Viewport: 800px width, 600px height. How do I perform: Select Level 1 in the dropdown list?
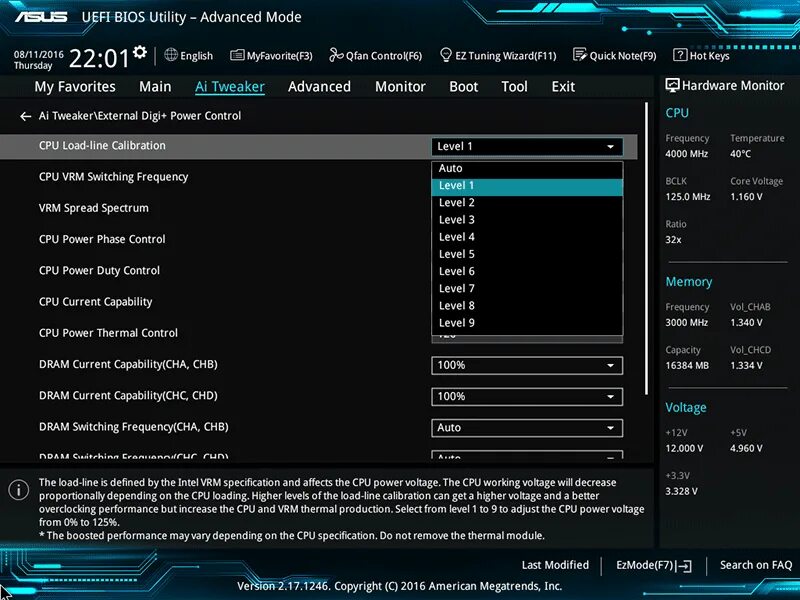(527, 186)
